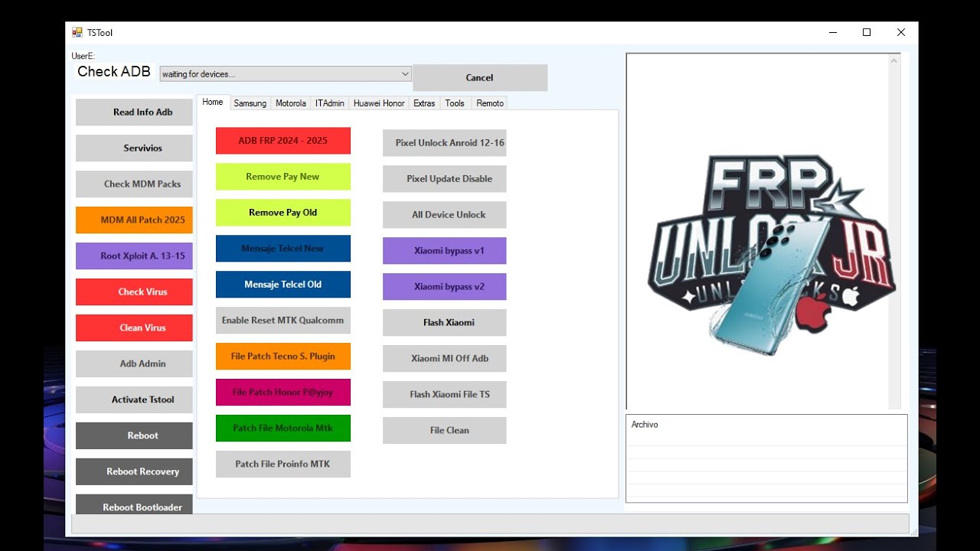Click Mensaje Telcel New button
The image size is (980, 551).
[x=283, y=249]
